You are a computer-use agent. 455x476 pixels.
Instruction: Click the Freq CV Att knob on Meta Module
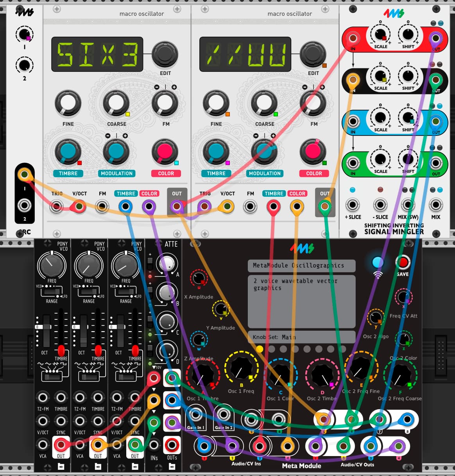tap(403, 297)
